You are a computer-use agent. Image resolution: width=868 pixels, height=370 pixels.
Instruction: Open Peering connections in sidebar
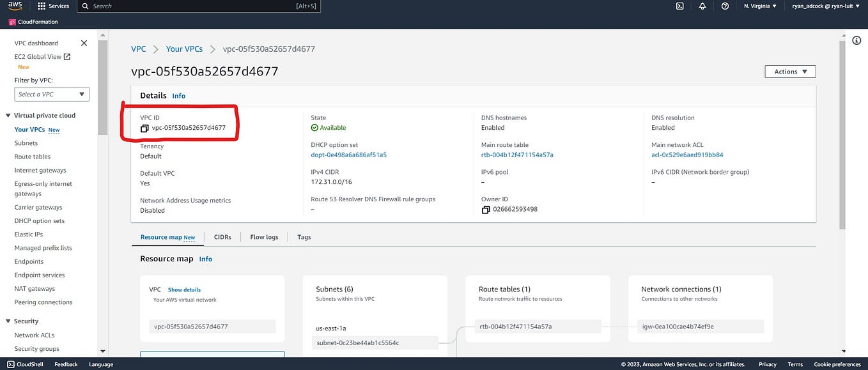tap(43, 302)
